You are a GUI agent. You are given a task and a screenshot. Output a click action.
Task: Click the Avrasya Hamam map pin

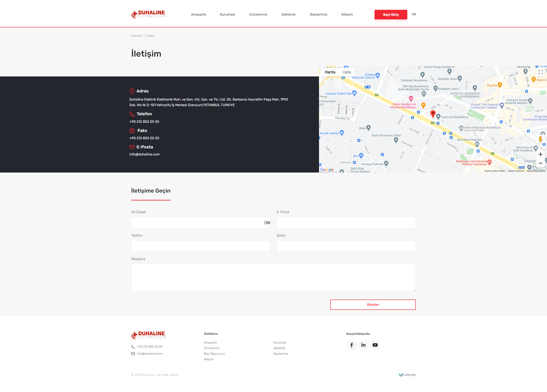point(386,164)
